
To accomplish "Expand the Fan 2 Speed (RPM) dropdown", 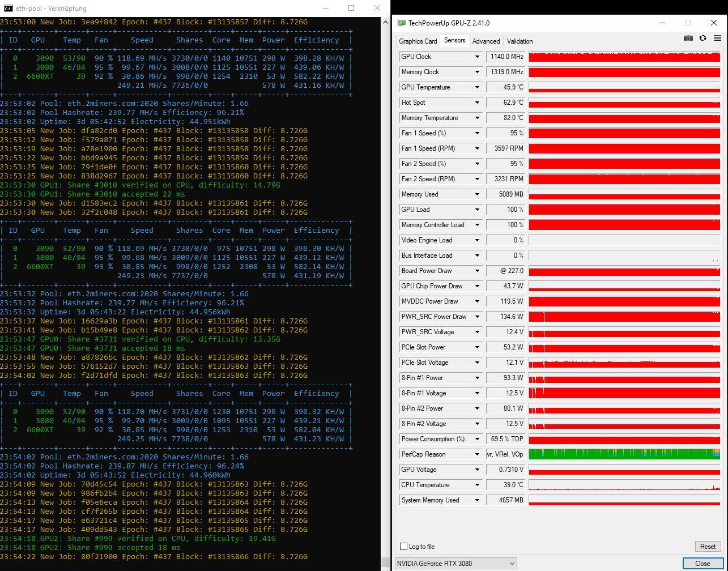I will [x=477, y=179].
